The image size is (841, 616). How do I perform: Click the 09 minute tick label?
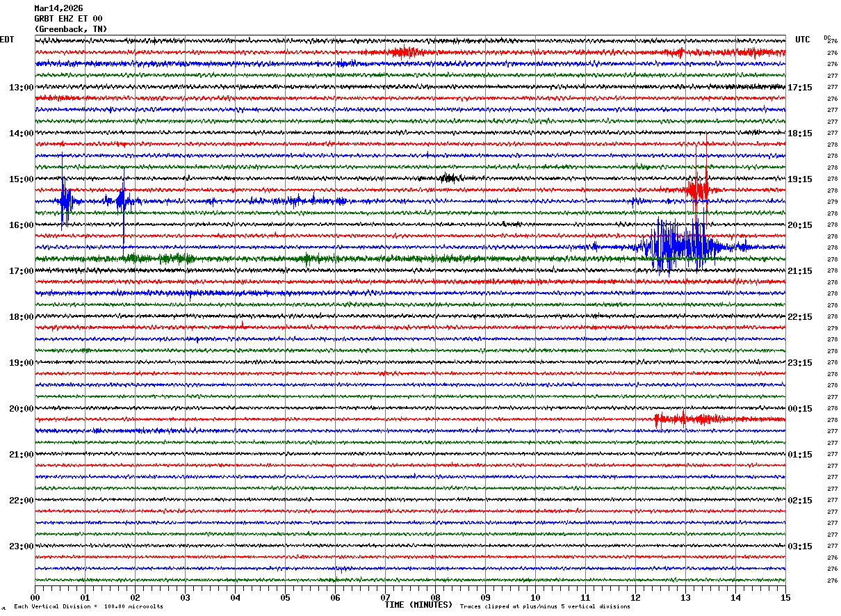click(x=485, y=597)
